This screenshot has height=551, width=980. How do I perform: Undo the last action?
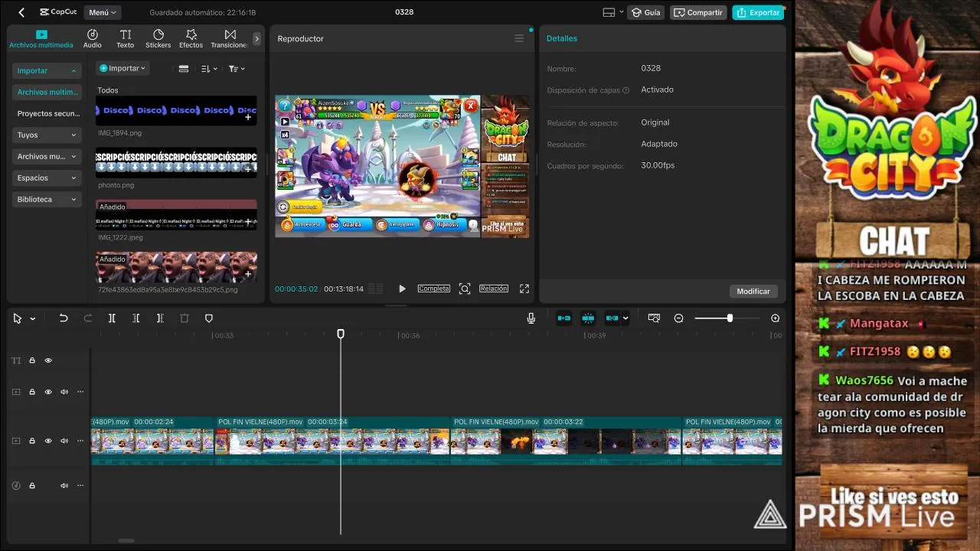coord(64,318)
